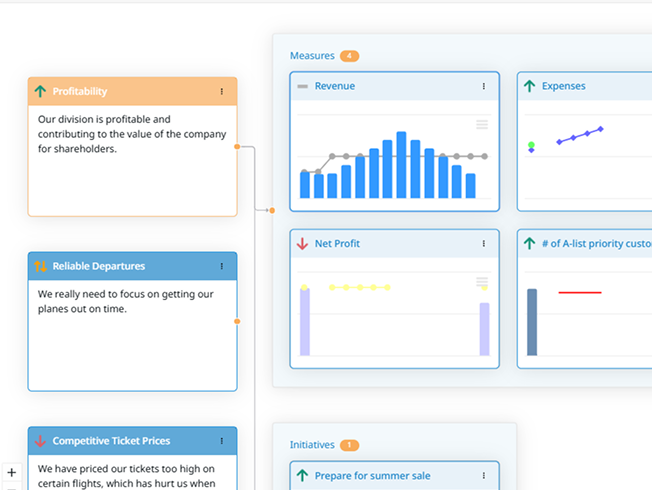Click the orange connector dot on Reliable Departures
Screen dimensions: 652x490
point(237,321)
